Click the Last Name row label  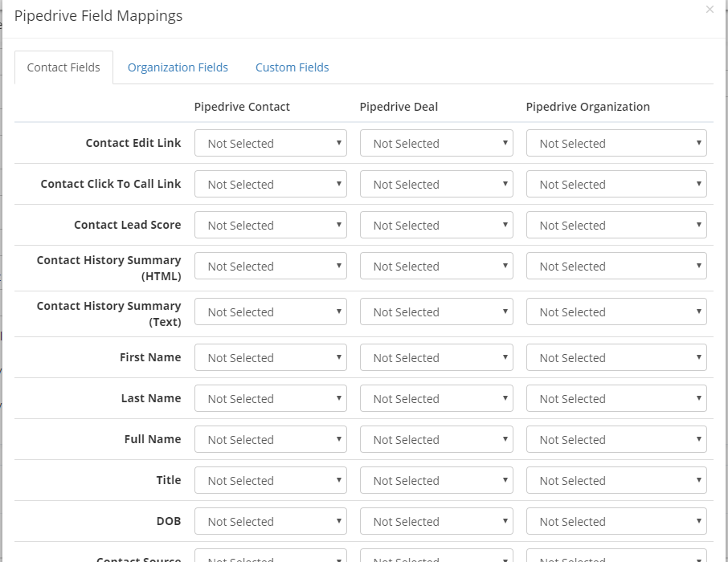click(x=151, y=398)
